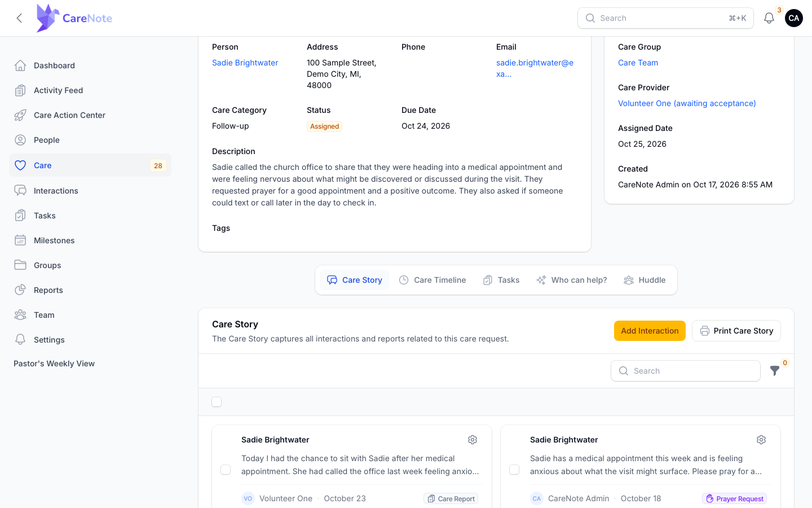
Task: Click the People person icon
Action: (20, 140)
